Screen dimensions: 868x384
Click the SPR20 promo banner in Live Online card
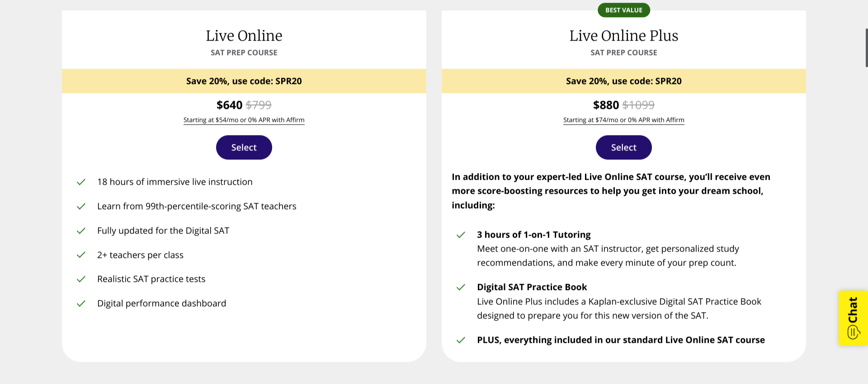click(x=244, y=81)
